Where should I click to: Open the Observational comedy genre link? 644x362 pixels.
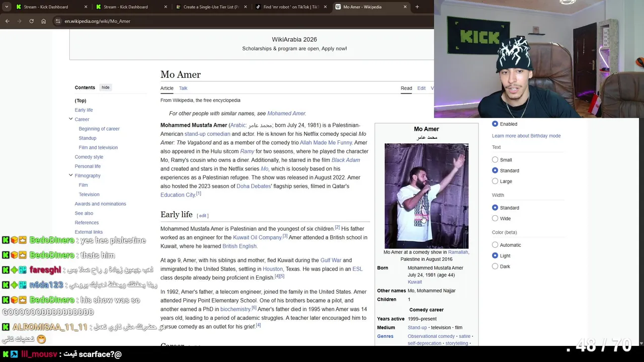(x=431, y=336)
